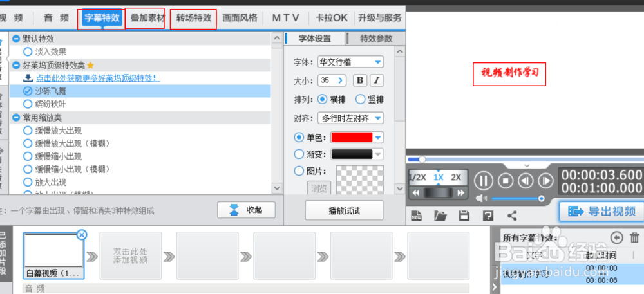Choose 竖排 text arrangement
This screenshot has height=294, width=644.
(x=360, y=99)
